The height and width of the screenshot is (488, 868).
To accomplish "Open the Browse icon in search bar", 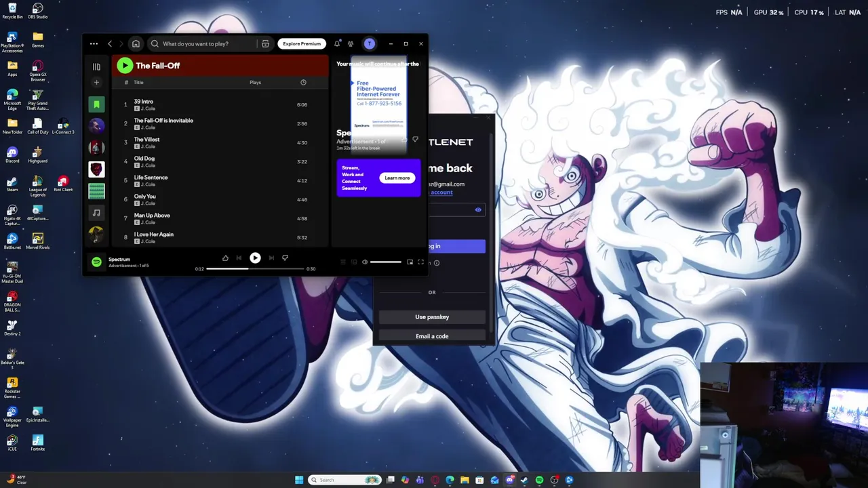I will tap(265, 43).
